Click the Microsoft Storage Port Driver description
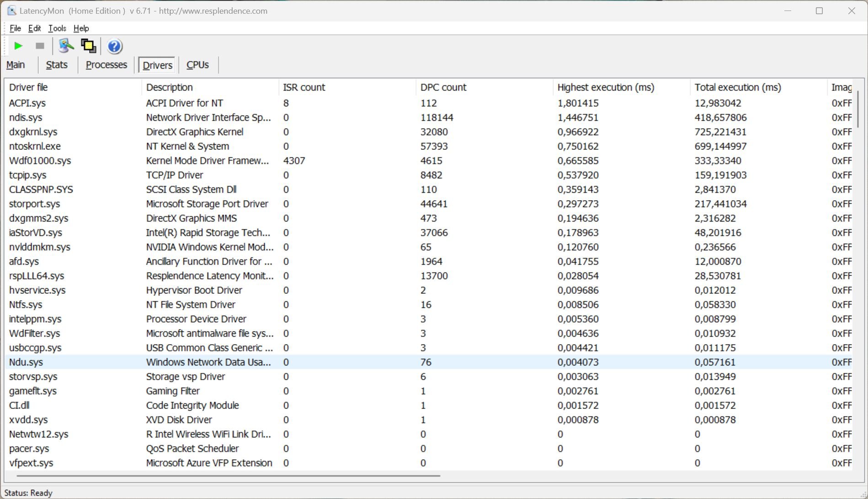This screenshot has height=499, width=868. (207, 204)
